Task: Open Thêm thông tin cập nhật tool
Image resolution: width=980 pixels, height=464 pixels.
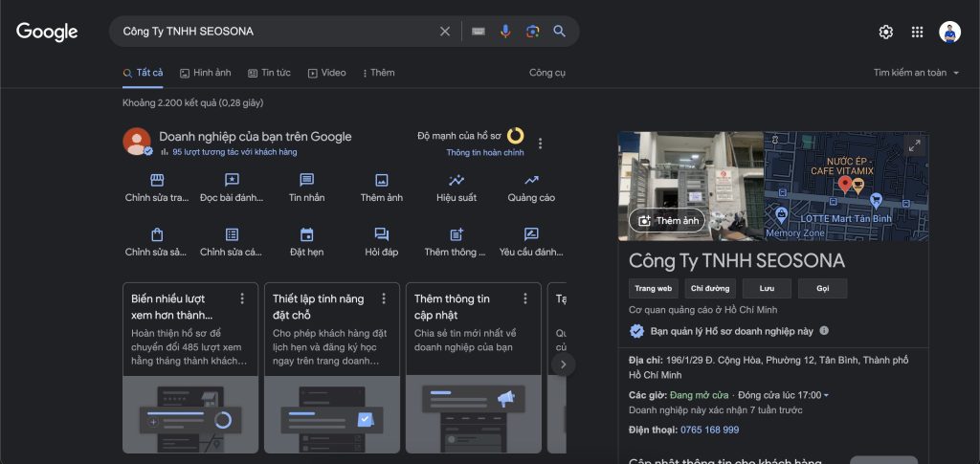Action: click(457, 243)
